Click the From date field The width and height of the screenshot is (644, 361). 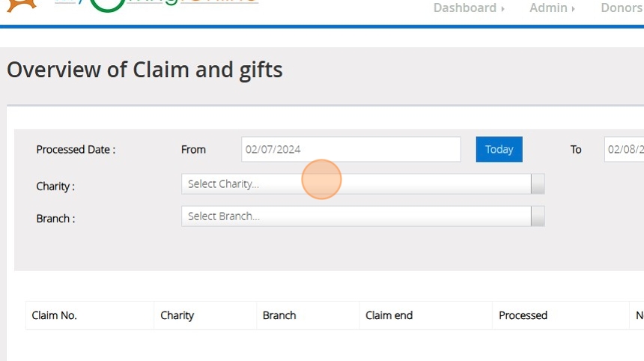tap(350, 149)
